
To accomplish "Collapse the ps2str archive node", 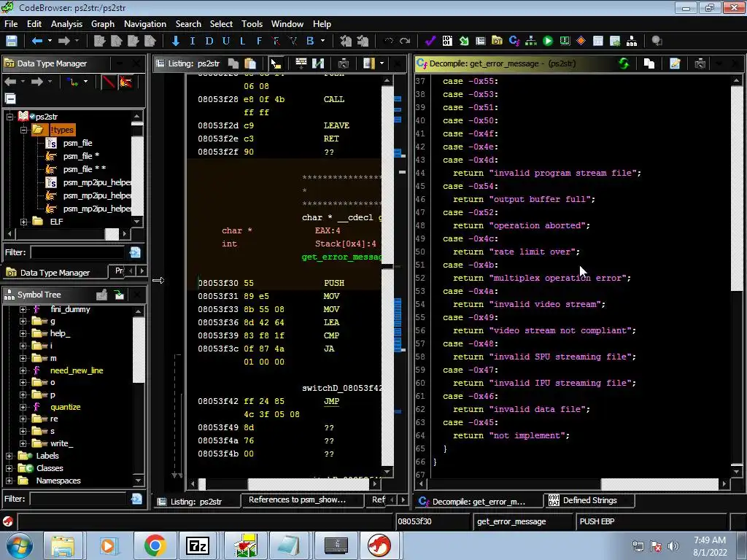I will pyautogui.click(x=9, y=116).
